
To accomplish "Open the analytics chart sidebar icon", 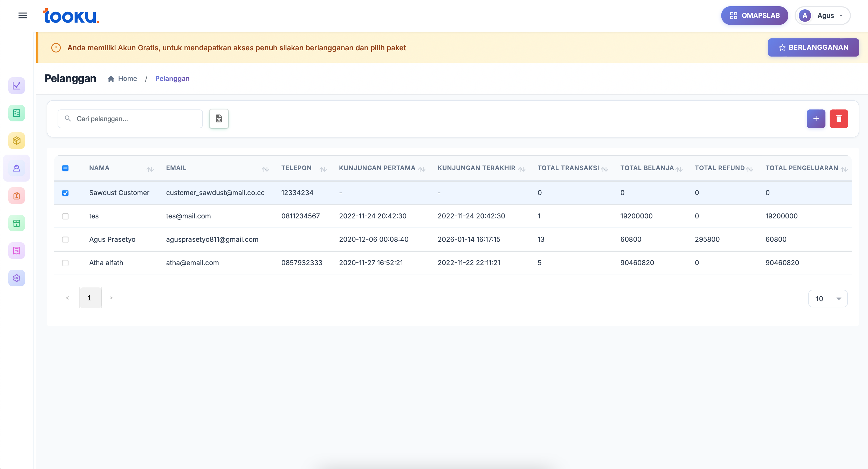I will click(x=17, y=86).
